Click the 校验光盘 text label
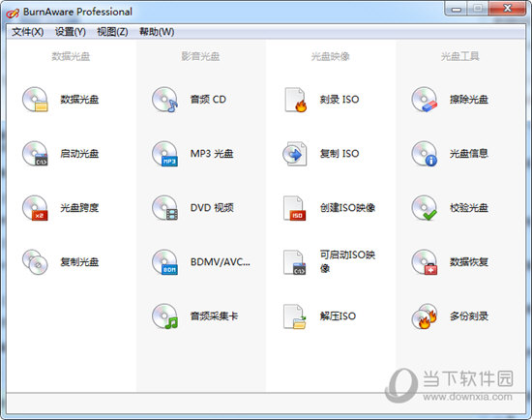 coord(469,208)
